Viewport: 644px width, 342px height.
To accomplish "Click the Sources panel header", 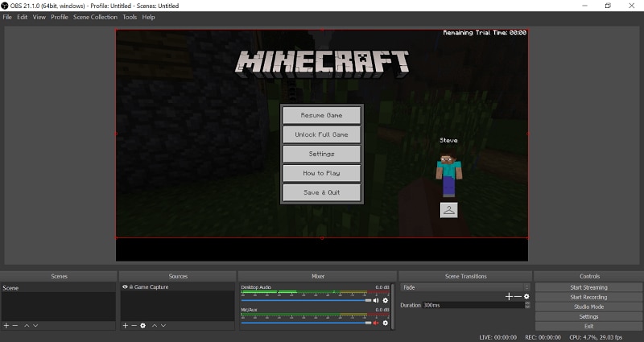I will (x=178, y=276).
